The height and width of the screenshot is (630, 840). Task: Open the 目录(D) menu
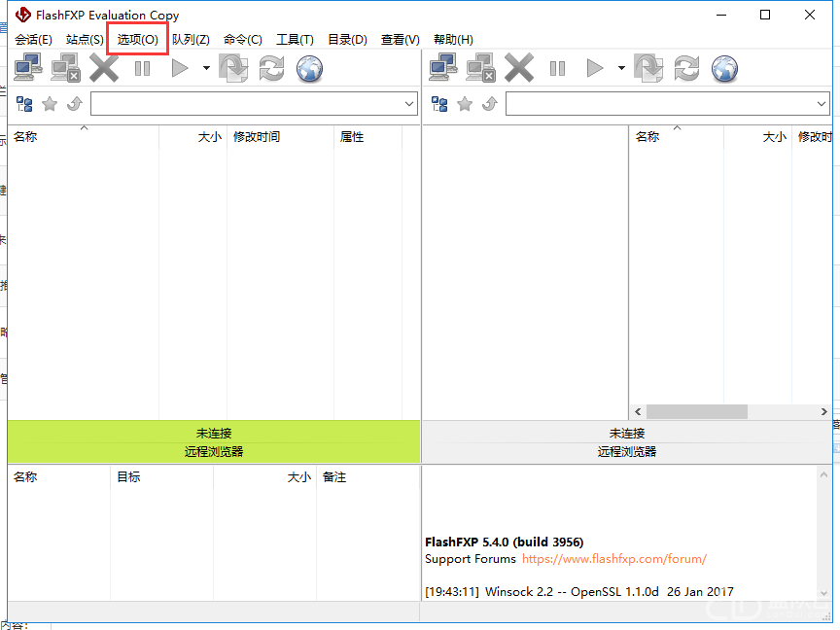(x=347, y=40)
